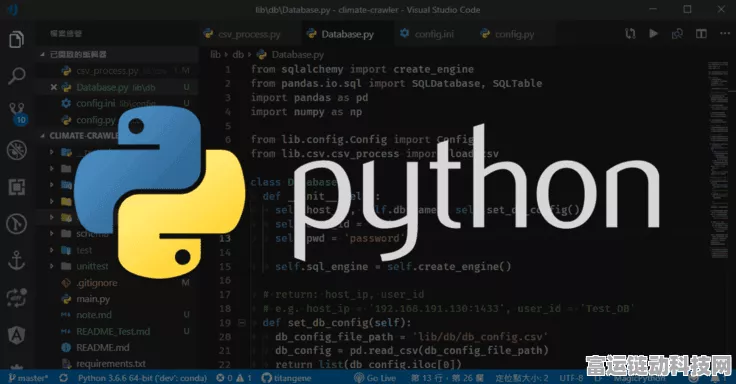Screen dimensions: 736x384
Task: Click the 'import pandas as pd' code line
Action: (x=309, y=98)
